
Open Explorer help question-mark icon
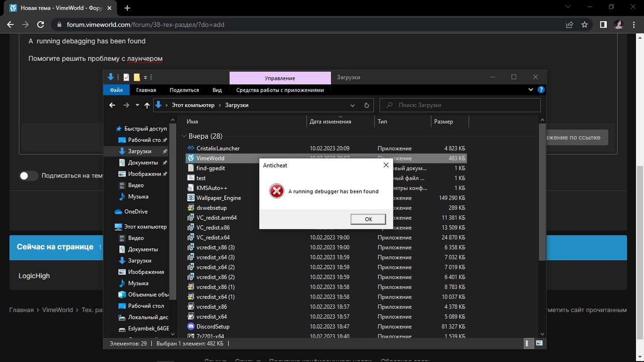541,90
